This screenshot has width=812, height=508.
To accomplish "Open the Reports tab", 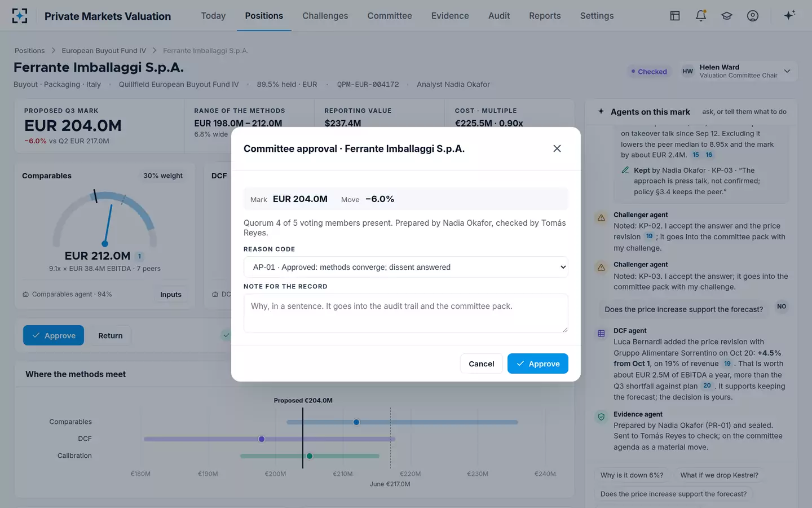I will (545, 16).
